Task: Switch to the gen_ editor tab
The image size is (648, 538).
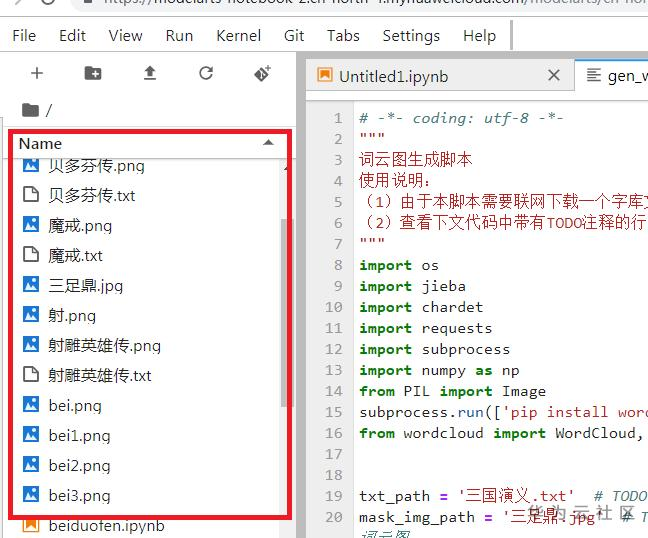Action: click(612, 76)
